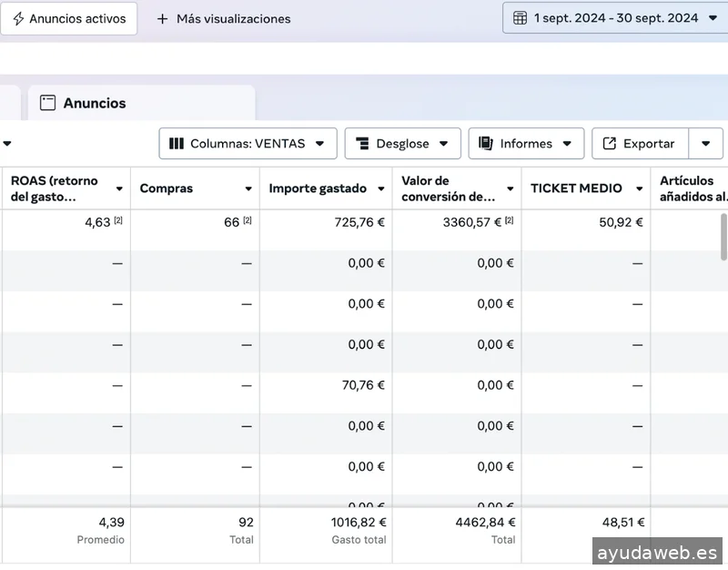Click the columns icon beside Columnas: VENTAS
The image size is (728, 570).
177,144
